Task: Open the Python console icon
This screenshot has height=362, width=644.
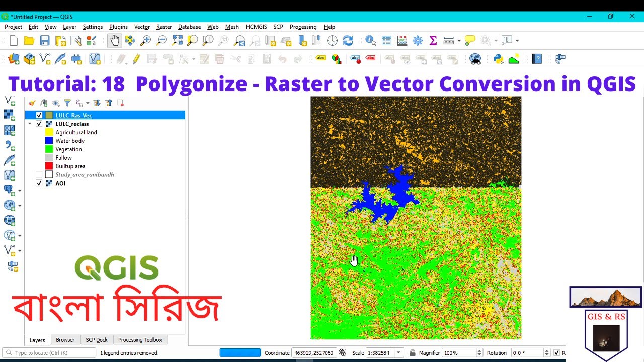Action: click(x=499, y=59)
